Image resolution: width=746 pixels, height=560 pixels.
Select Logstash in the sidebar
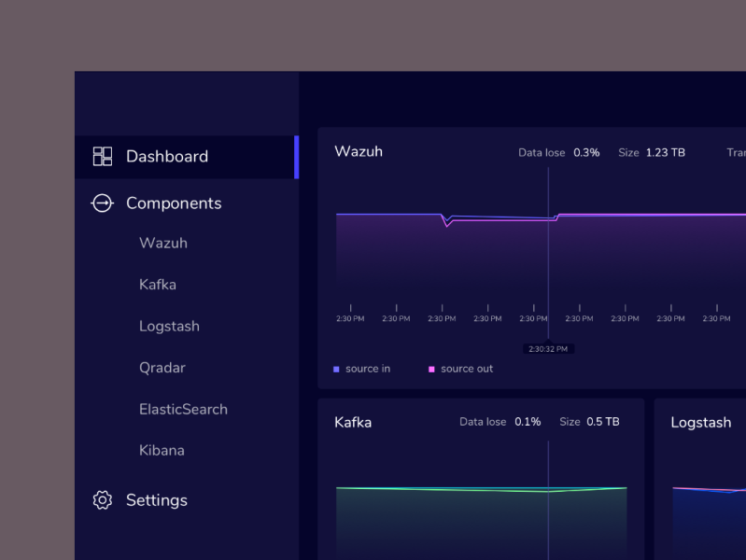point(169,327)
